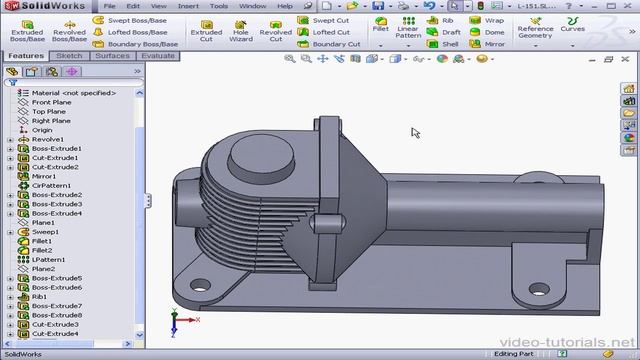This screenshot has height=360, width=640.
Task: Open the Hole Wizard
Action: tap(241, 31)
